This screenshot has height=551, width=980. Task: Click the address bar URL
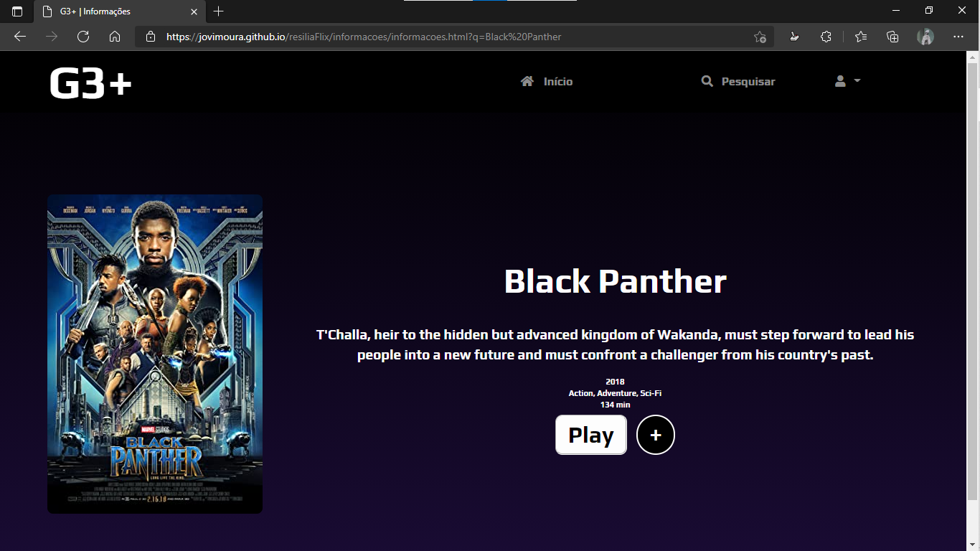(x=364, y=37)
